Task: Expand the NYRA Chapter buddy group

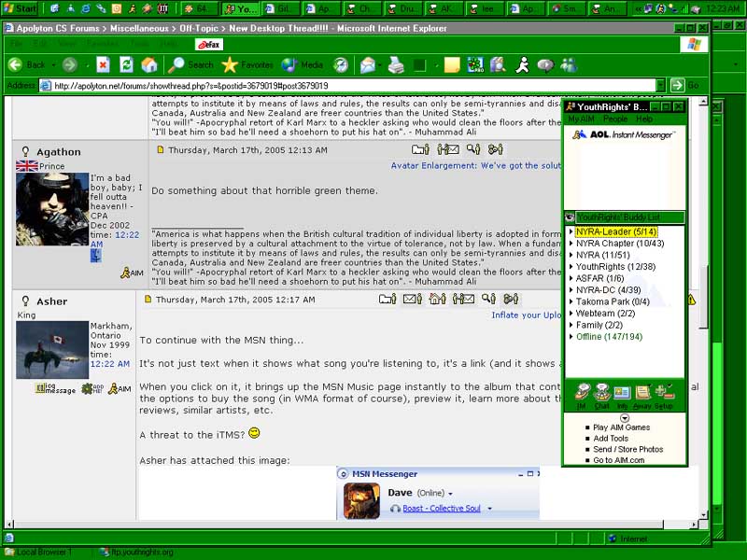Action: [572, 244]
